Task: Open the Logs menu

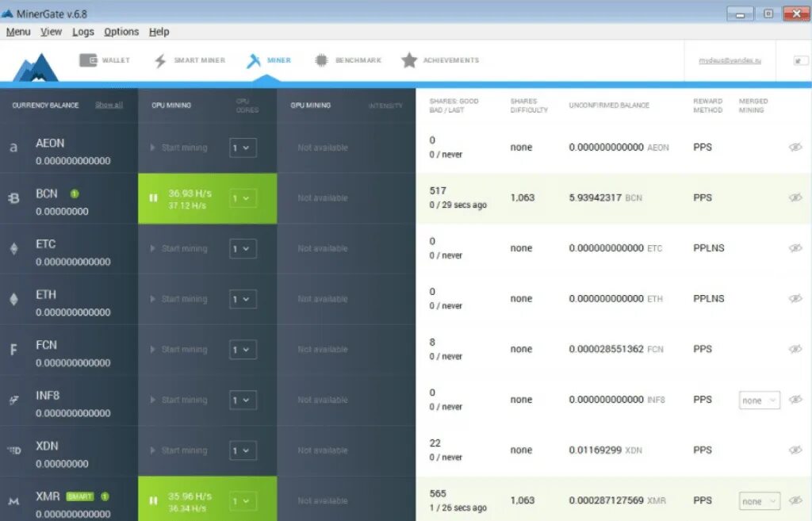Action: pyautogui.click(x=82, y=32)
